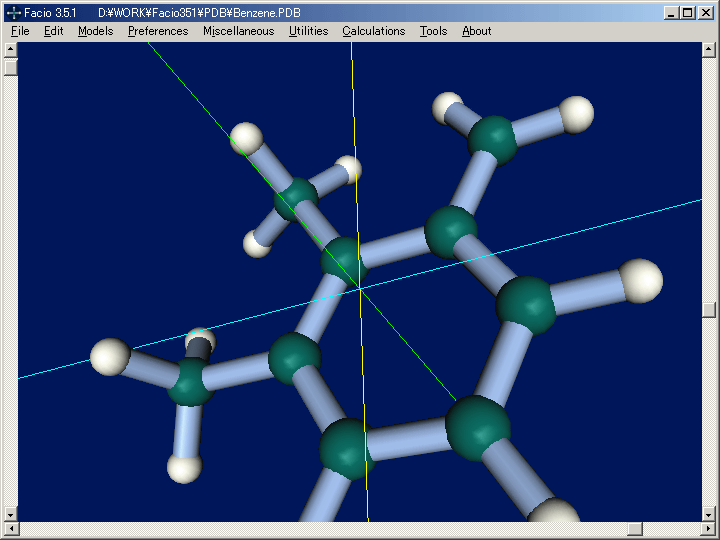Viewport: 720px width, 540px height.
Task: Click the right scrollbar down arrow
Action: coord(709,514)
